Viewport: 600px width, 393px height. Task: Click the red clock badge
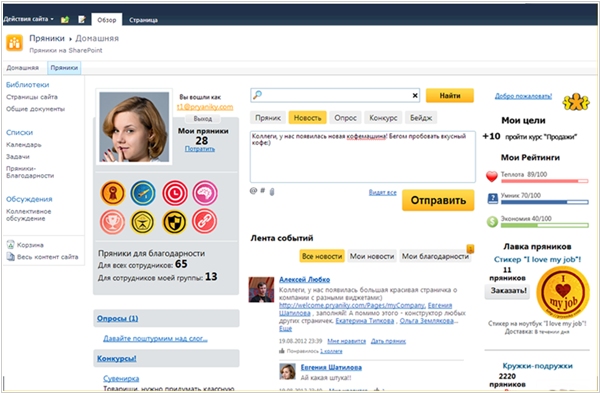coord(175,193)
